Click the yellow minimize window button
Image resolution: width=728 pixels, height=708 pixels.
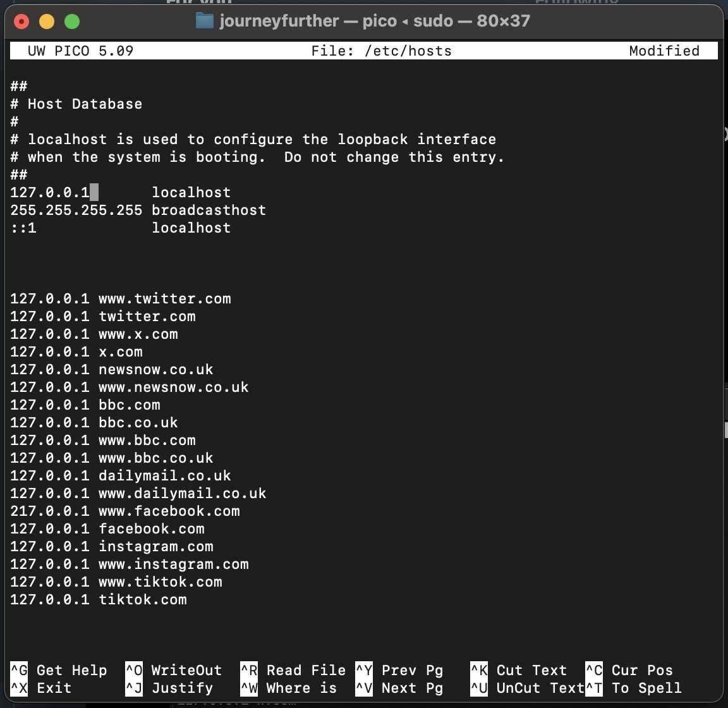click(47, 21)
